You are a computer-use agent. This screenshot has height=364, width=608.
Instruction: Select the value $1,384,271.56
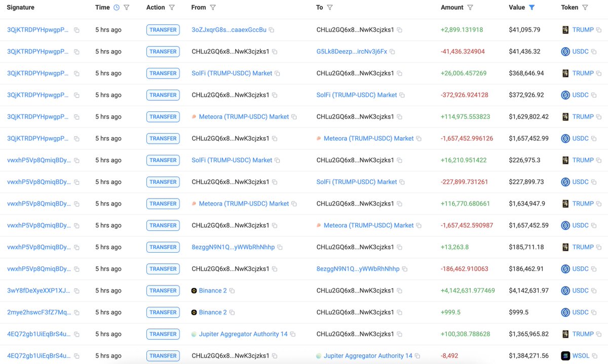pos(529,356)
